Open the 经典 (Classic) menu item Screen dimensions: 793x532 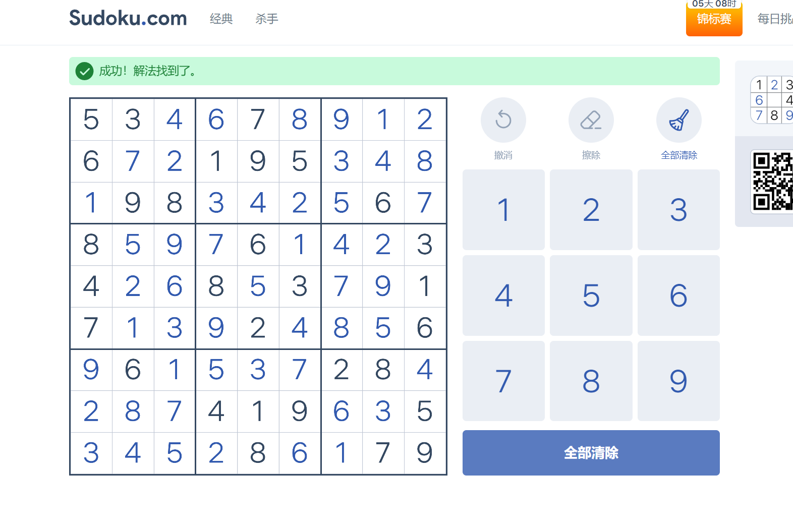click(221, 19)
